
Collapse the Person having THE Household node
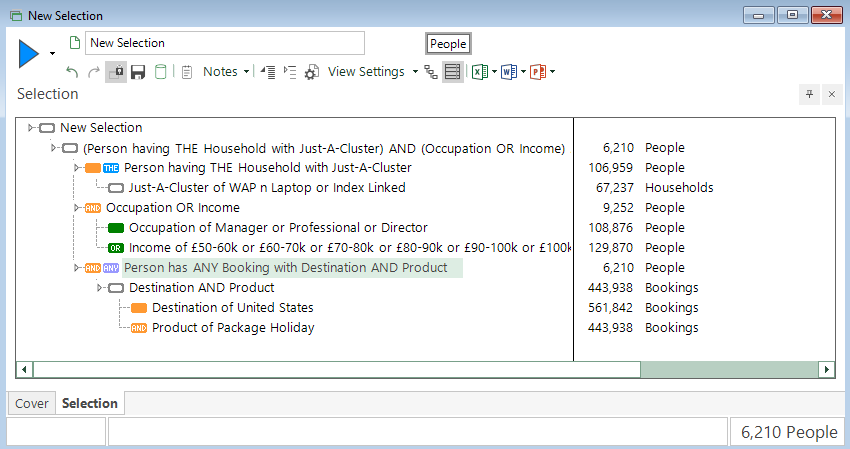point(77,168)
